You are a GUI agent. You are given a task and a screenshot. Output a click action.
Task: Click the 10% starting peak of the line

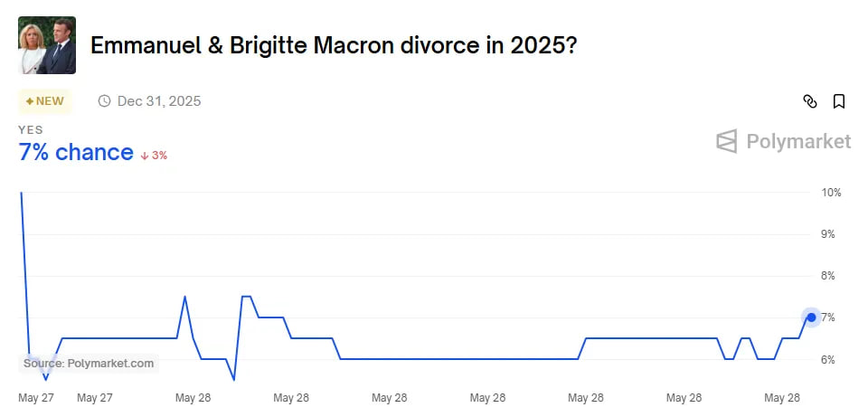pyautogui.click(x=21, y=193)
